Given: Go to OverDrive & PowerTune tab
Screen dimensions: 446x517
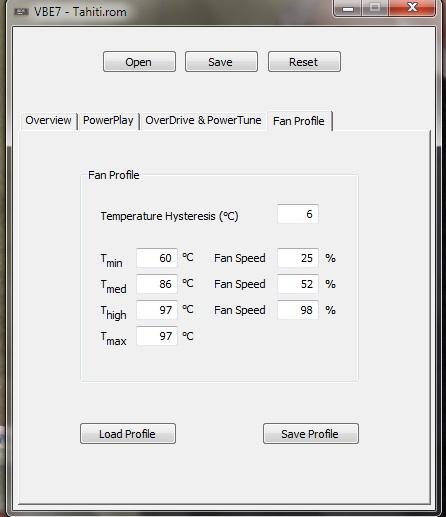Looking at the screenshot, I should tap(203, 120).
